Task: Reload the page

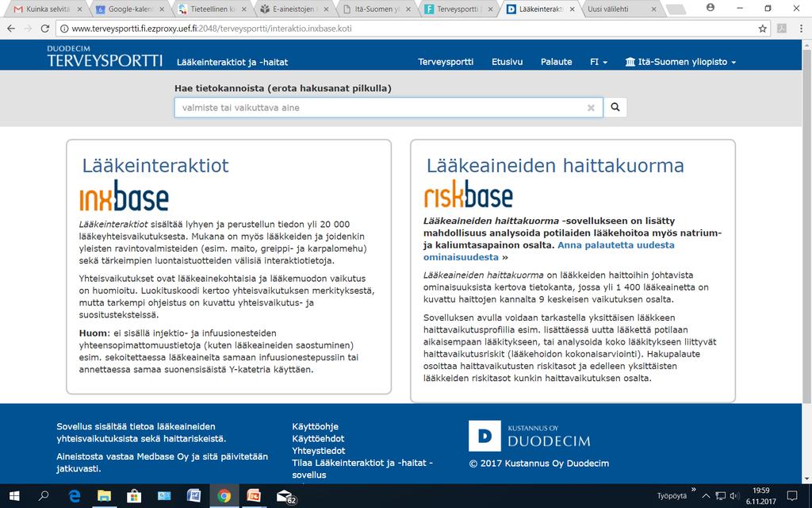Action: click(x=45, y=29)
